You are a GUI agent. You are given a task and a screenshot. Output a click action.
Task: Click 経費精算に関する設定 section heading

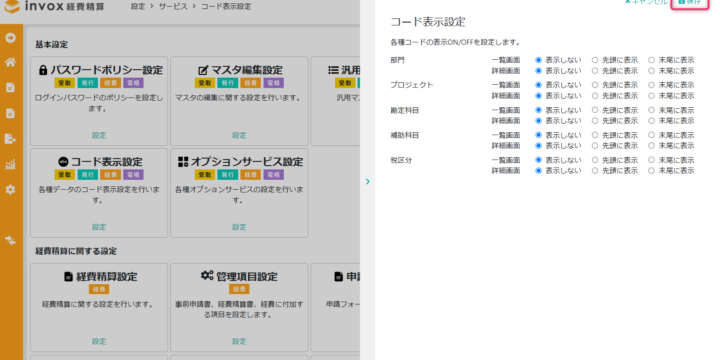(76, 251)
